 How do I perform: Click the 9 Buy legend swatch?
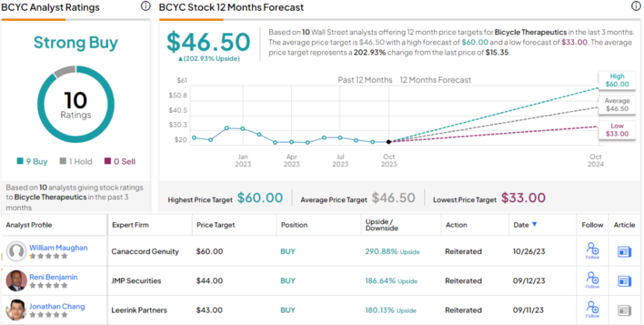[x=20, y=161]
